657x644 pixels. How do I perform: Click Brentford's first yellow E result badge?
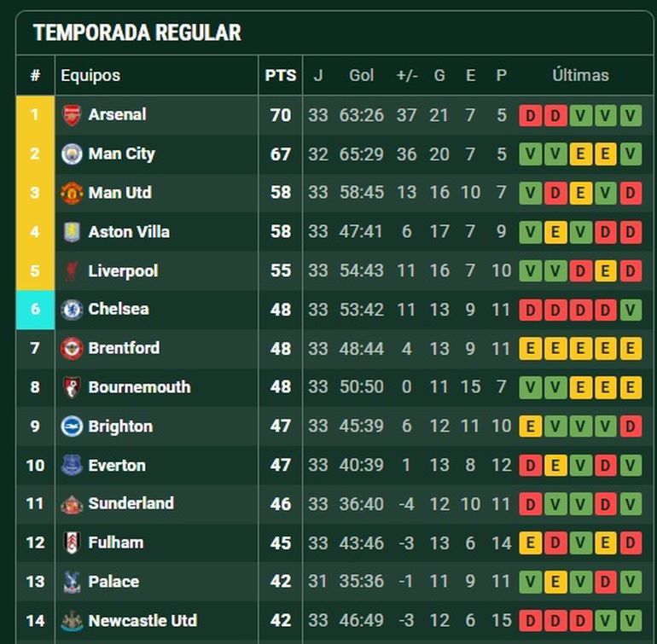click(531, 348)
